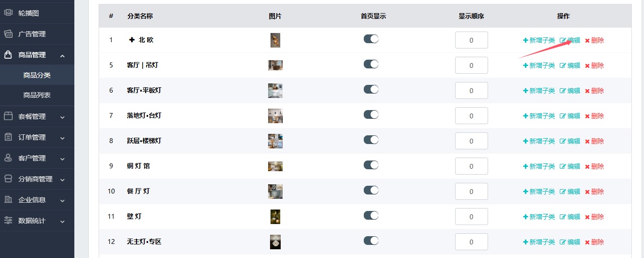This screenshot has width=644, height=258.
Task: Switch off 首页显示 for 壁灯
Action: click(371, 215)
